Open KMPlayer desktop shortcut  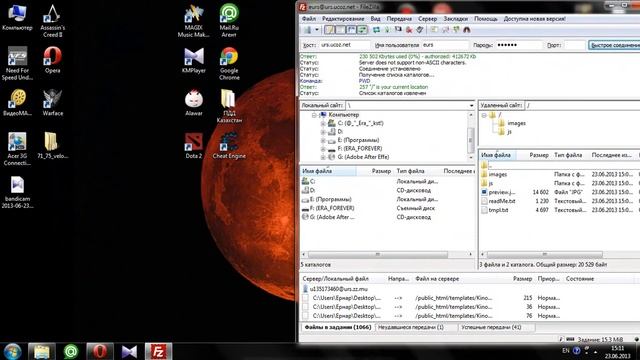194,60
